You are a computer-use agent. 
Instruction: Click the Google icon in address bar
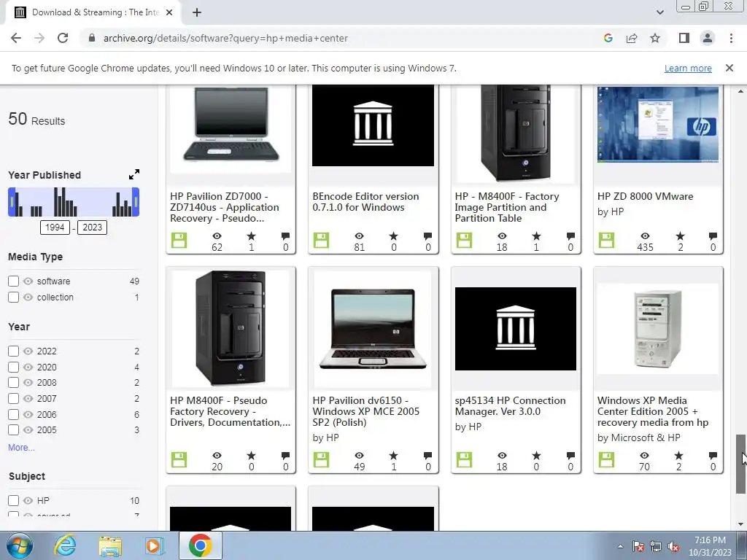pos(608,38)
